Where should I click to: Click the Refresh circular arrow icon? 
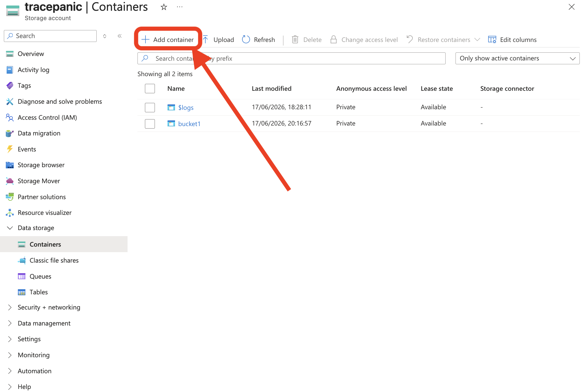[246, 40]
